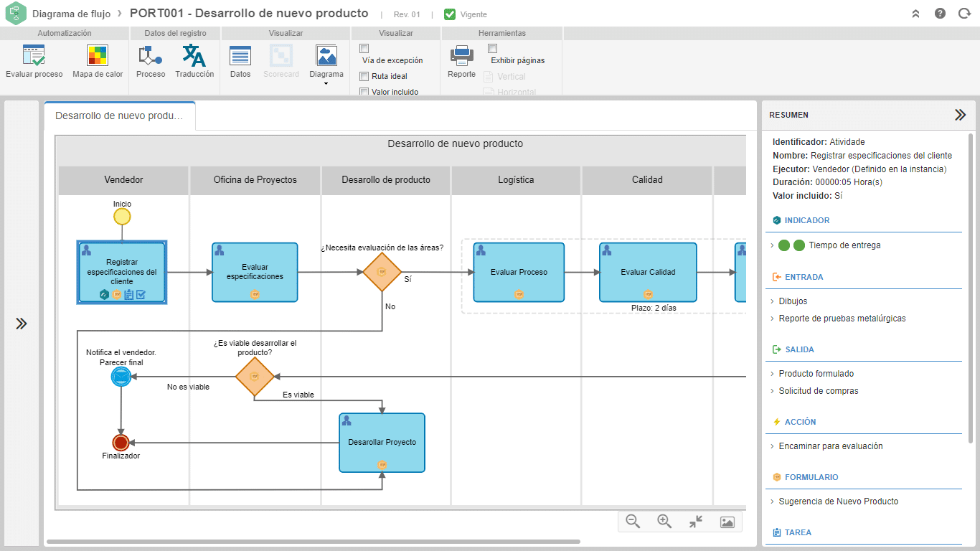Click the export image icon
The image size is (980, 551).
coord(727,522)
